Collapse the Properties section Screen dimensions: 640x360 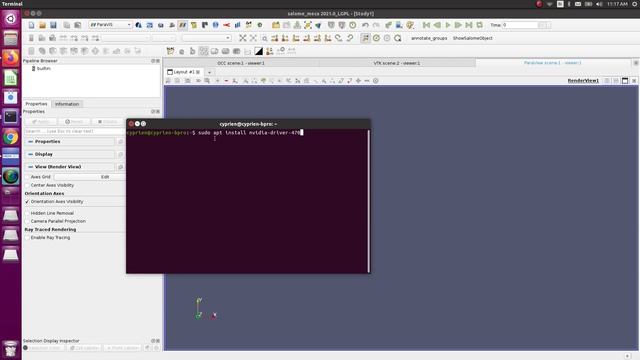[x=31, y=142]
